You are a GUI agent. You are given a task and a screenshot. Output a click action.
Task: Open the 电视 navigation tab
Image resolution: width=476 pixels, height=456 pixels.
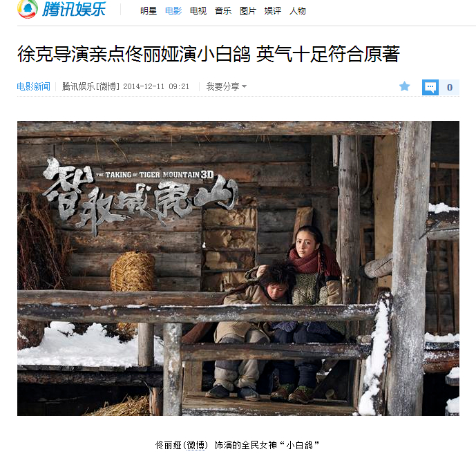click(198, 11)
